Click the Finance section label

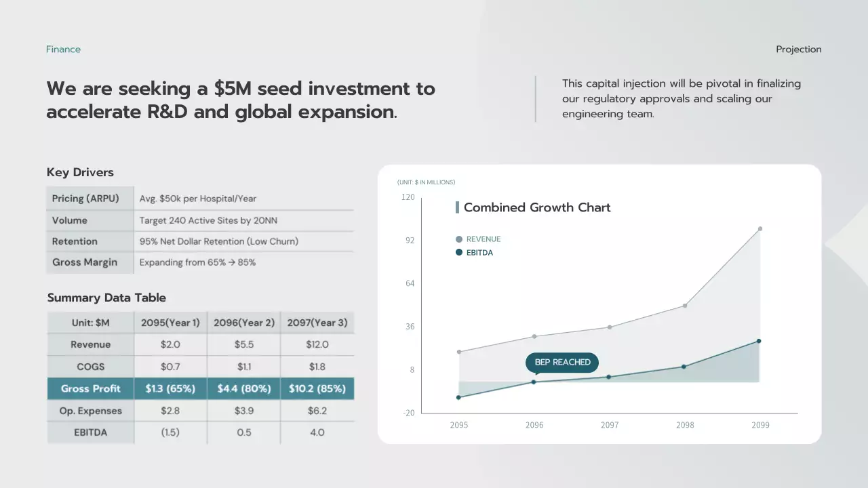click(x=63, y=49)
